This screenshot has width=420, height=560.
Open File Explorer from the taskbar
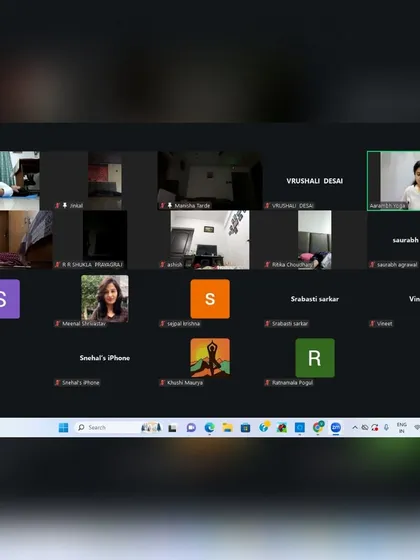tap(228, 428)
